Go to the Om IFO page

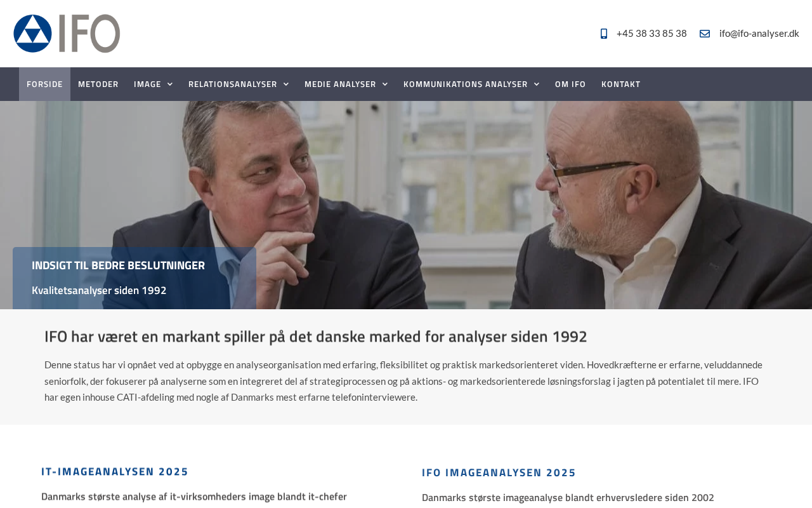(570, 84)
